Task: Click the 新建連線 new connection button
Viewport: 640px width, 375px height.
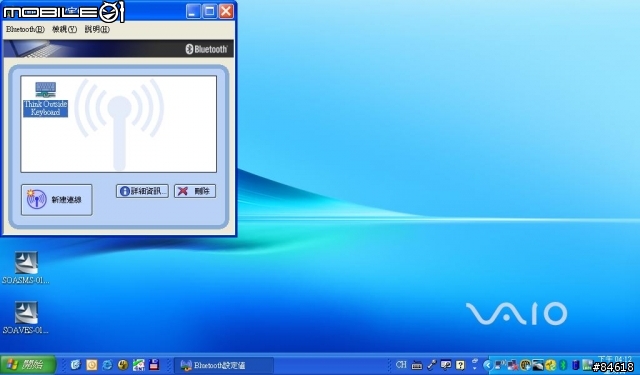Action: [x=56, y=200]
